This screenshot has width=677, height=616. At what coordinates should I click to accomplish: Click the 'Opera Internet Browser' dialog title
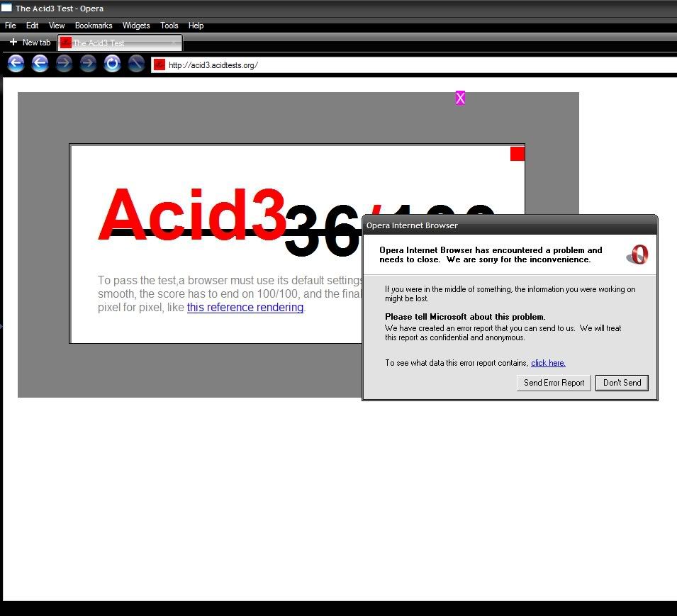(412, 225)
